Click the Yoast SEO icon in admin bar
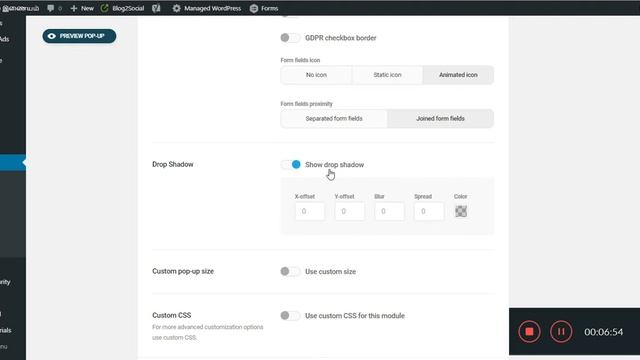Viewport: 640px width, 360px height. tap(156, 8)
